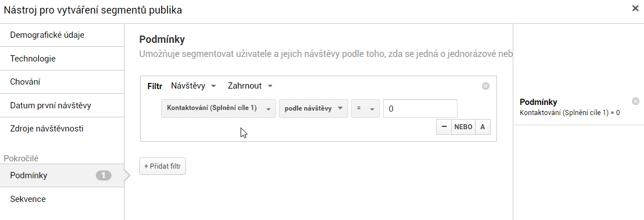Open the Kontaktování (Splnění cíle 1) dropdown
This screenshot has height=220, width=644.
(219, 108)
